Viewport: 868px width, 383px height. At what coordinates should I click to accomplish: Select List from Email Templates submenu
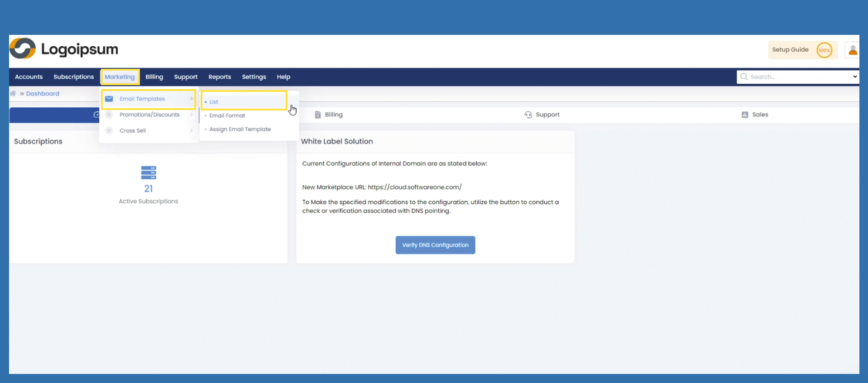click(214, 102)
